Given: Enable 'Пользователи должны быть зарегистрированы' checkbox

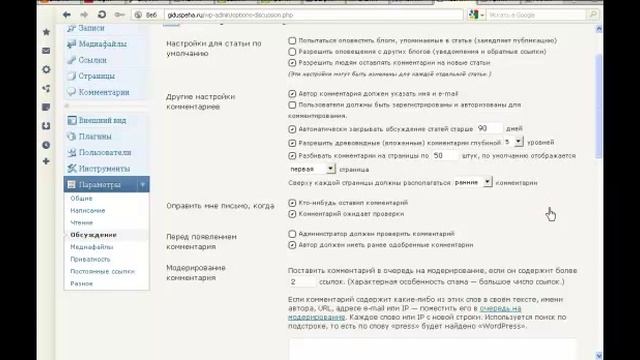Looking at the screenshot, I should [x=292, y=105].
